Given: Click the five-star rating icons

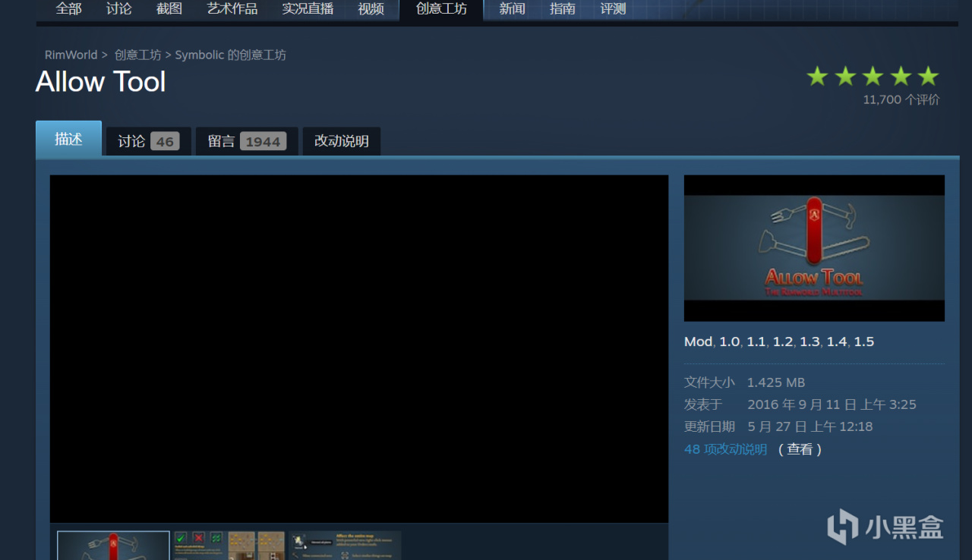Looking at the screenshot, I should (873, 76).
